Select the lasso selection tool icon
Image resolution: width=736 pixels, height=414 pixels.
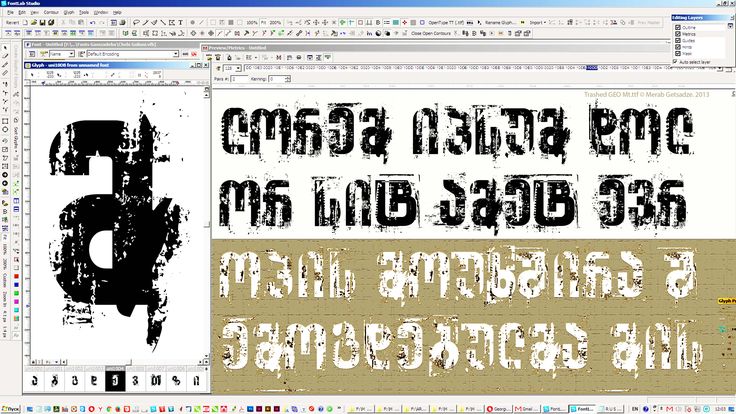pos(136,23)
